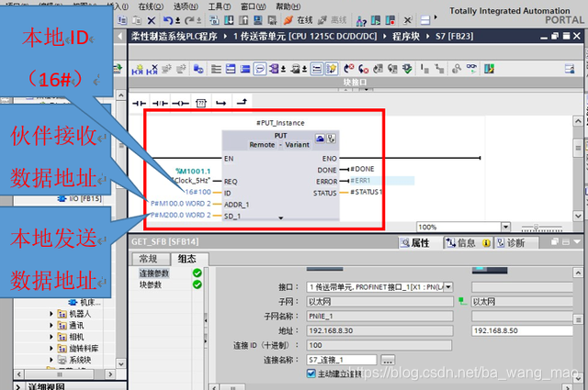Image resolution: width=588 pixels, height=390 pixels.
Task: Select 块参数 in the configuration list
Action: [151, 284]
